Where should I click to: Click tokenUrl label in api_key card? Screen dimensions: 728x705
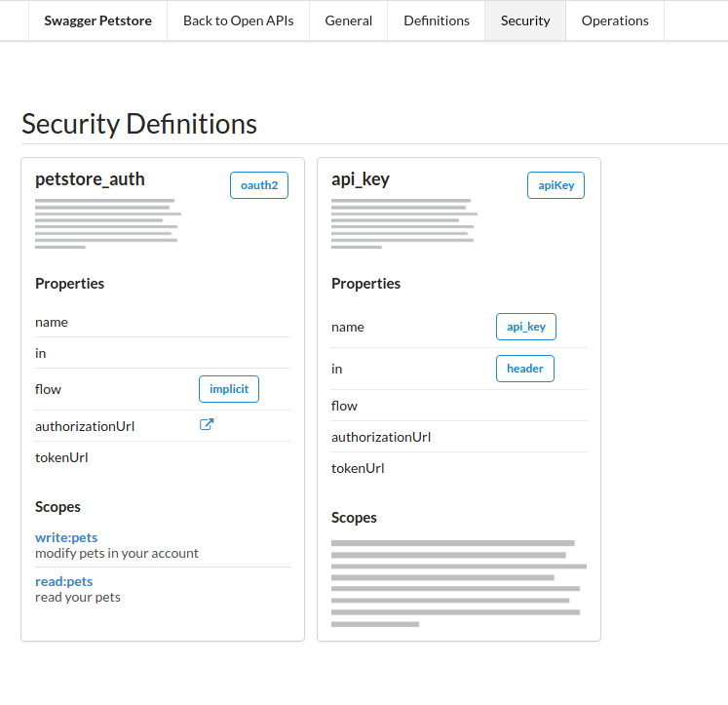click(x=358, y=468)
